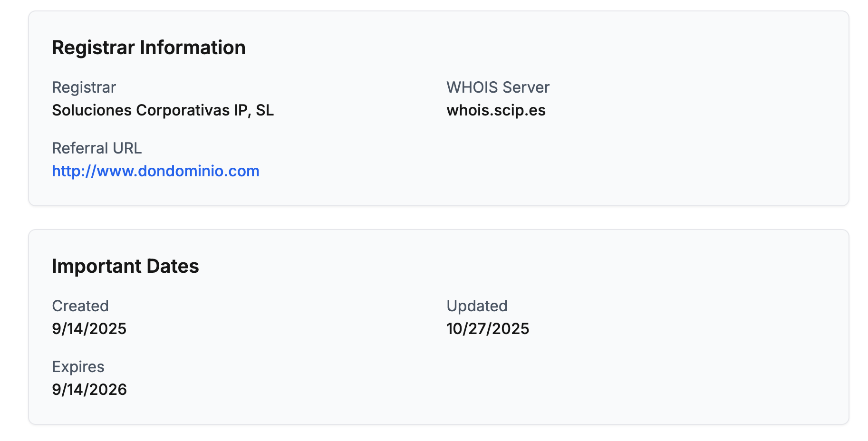This screenshot has height=441, width=868.
Task: Click the Registrar field label
Action: (84, 87)
